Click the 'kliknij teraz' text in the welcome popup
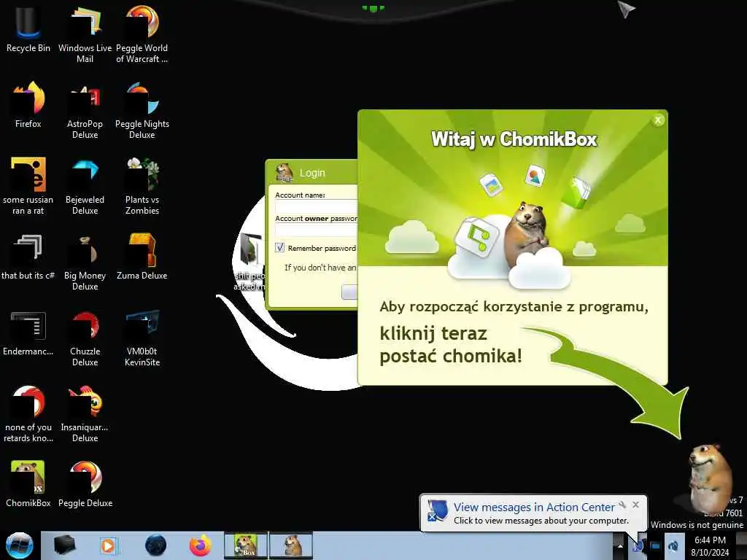The image size is (747, 560). tap(433, 334)
